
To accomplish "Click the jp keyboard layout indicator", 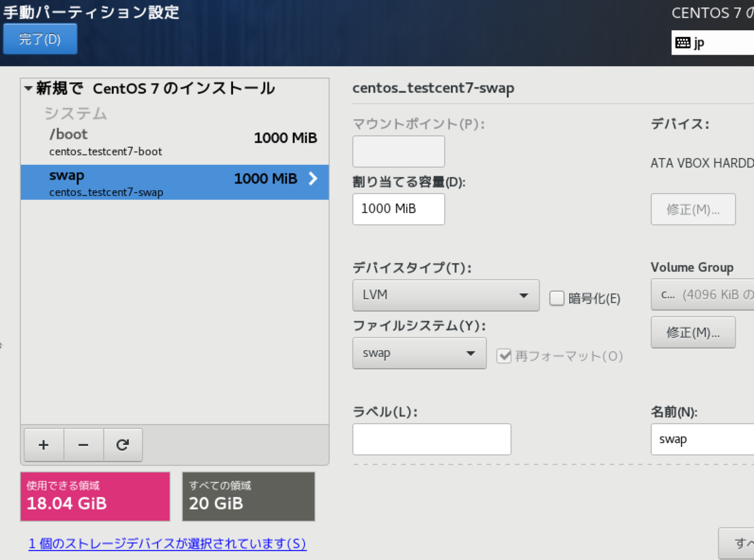I will click(713, 43).
